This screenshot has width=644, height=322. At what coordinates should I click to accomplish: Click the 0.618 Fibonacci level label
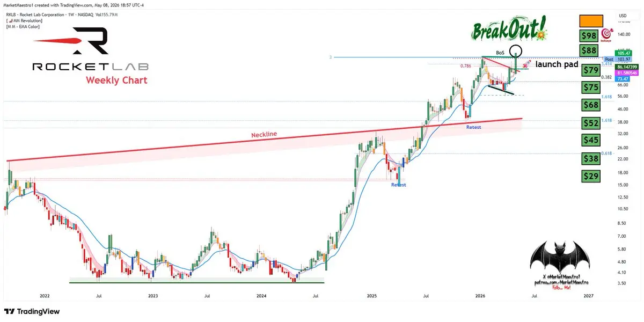[x=607, y=153]
